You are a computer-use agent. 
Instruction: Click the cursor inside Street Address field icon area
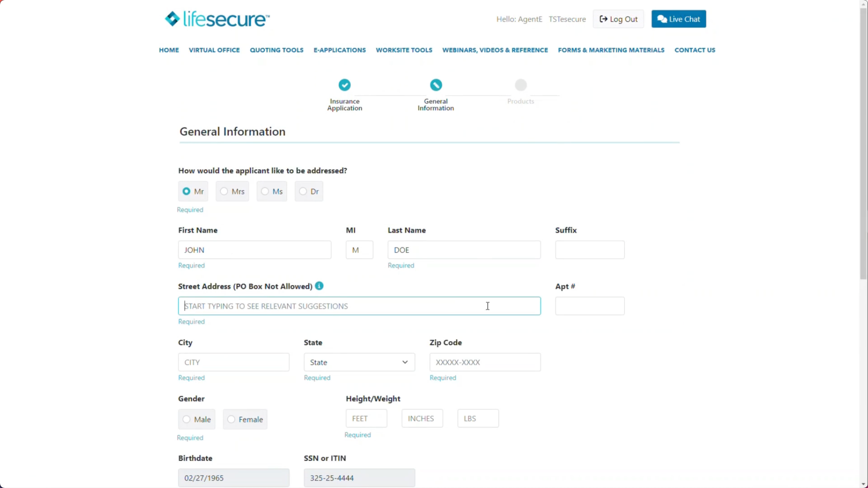coord(487,306)
